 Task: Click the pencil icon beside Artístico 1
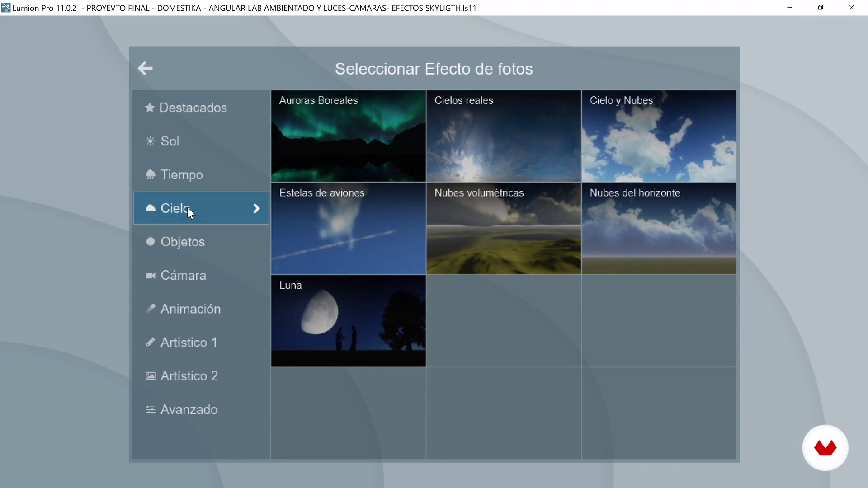click(151, 342)
